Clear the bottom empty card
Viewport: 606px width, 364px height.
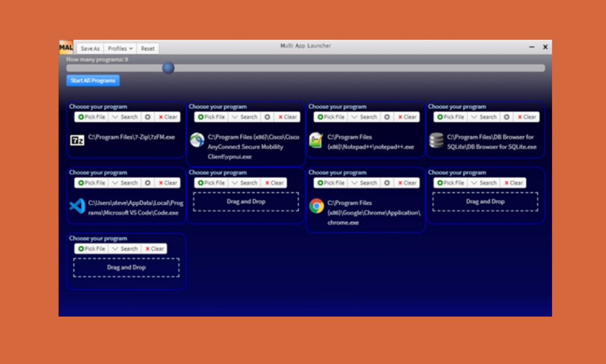click(x=154, y=248)
